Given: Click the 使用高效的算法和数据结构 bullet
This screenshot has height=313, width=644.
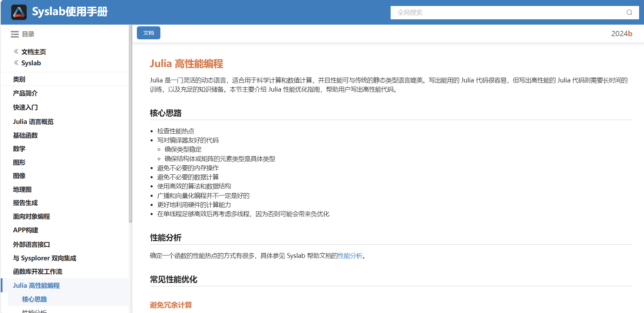Looking at the screenshot, I should (194, 186).
